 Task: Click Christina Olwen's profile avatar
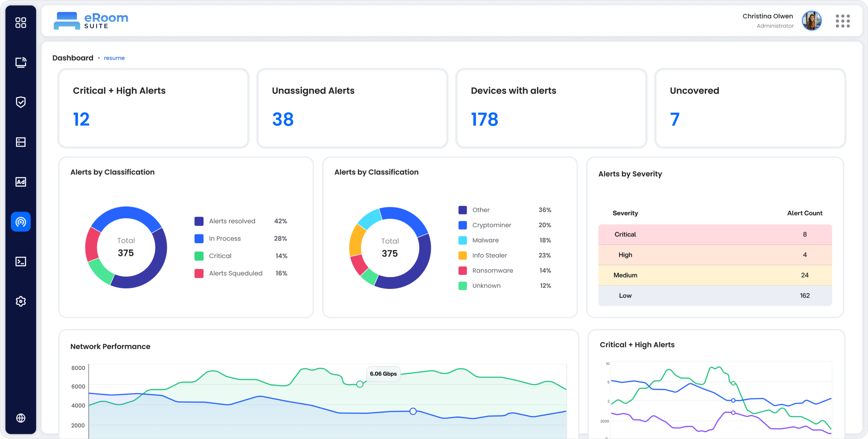coord(811,21)
